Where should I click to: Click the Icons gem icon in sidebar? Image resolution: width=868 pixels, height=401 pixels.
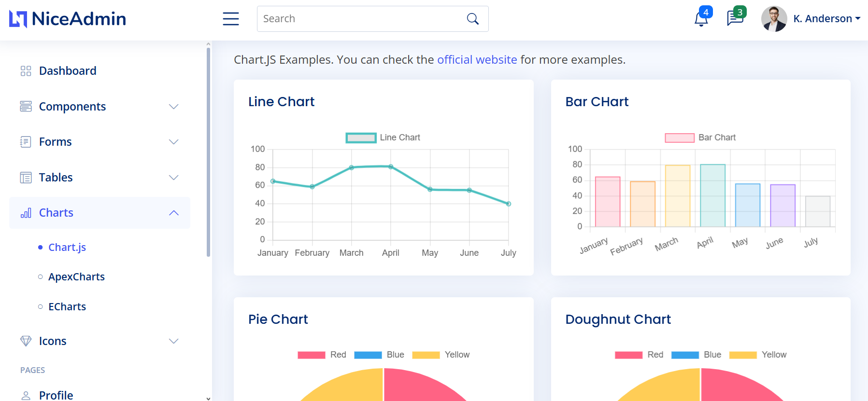coord(26,341)
